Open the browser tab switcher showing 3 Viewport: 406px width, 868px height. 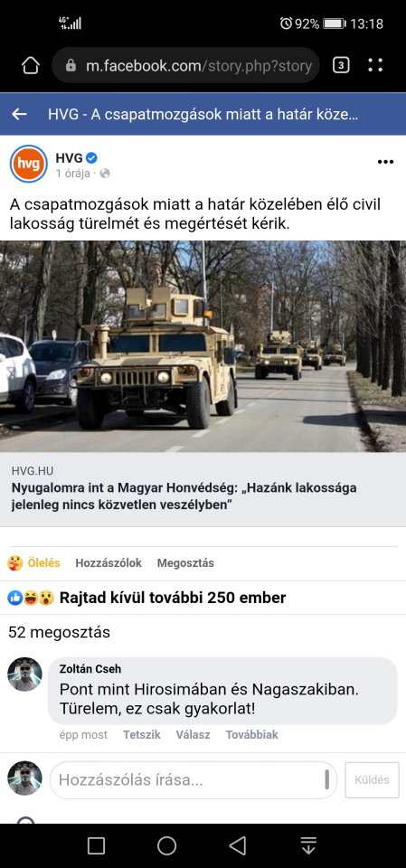pyautogui.click(x=341, y=65)
